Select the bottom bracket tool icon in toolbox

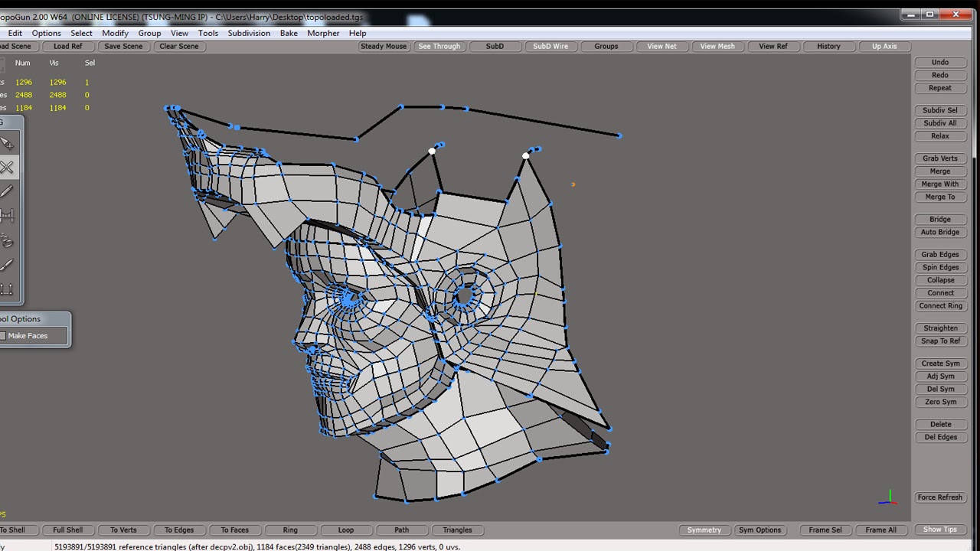[x=7, y=289]
